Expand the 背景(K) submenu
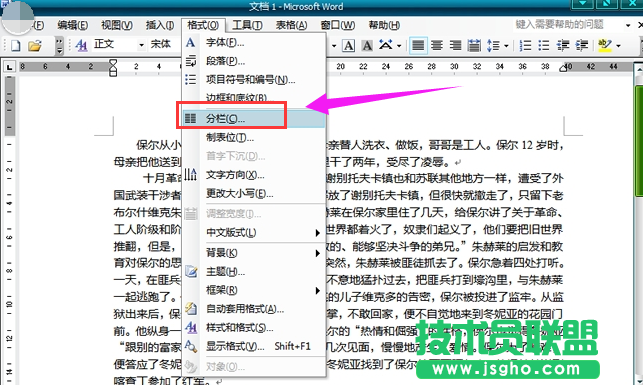The height and width of the screenshot is (385, 643). point(317,253)
